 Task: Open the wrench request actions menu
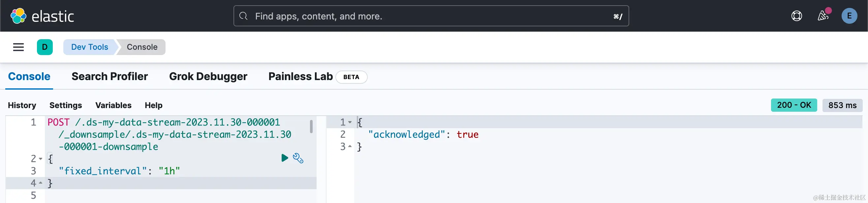tap(298, 158)
